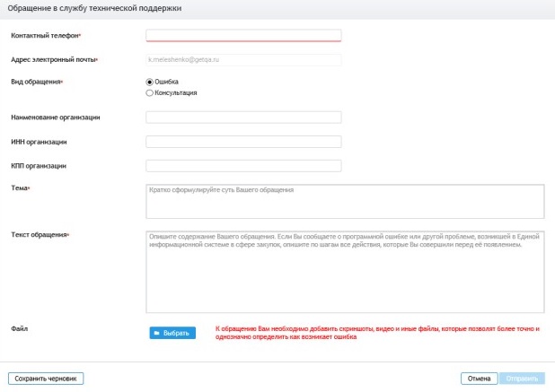Click the Текст обращения label
This screenshot has width=555, height=392.
(x=40, y=235)
